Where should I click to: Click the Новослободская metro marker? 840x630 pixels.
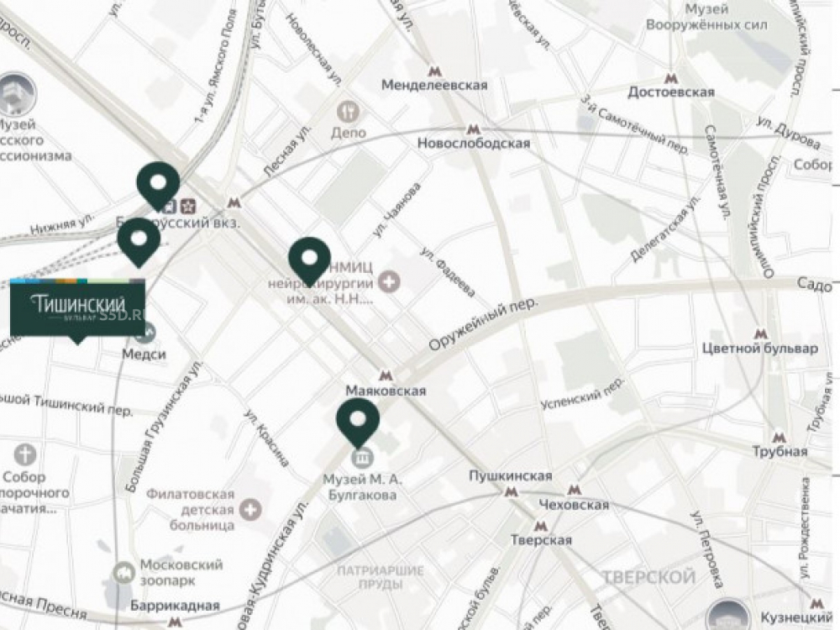pyautogui.click(x=472, y=129)
